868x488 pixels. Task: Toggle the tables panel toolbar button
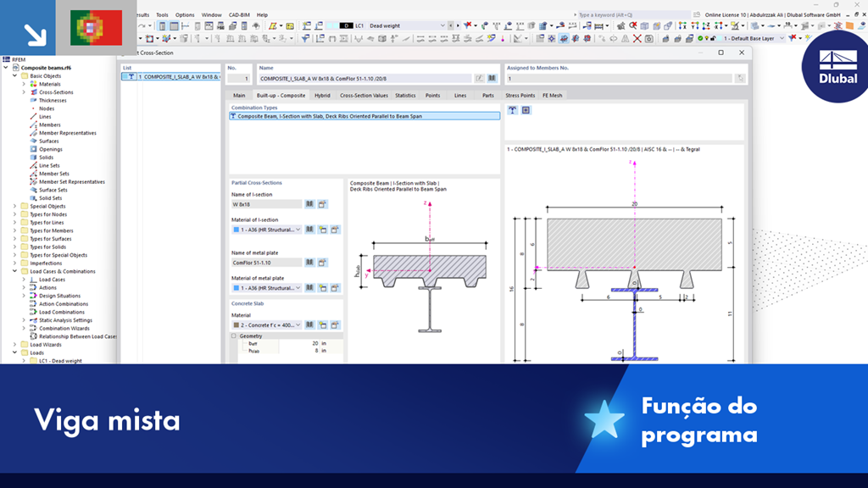click(x=174, y=26)
